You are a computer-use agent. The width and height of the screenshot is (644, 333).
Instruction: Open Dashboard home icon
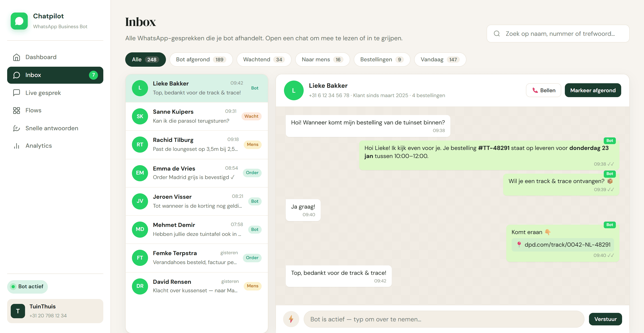[x=17, y=57]
